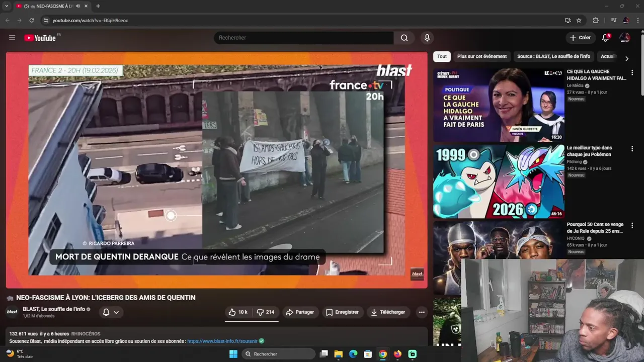Image resolution: width=644 pixels, height=362 pixels.
Task: Click the Télécharger button
Action: (x=388, y=312)
